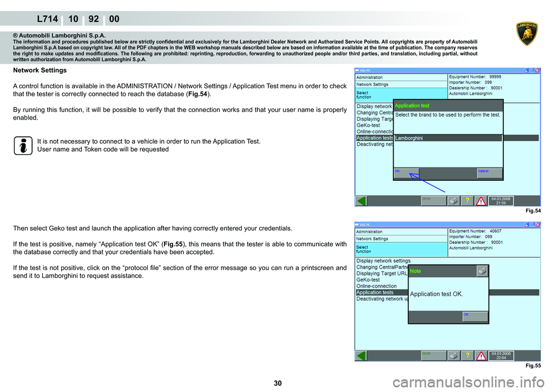This screenshot has width=554, height=392.
Task: Click the '04.03.2008 21:59' timestamp in Fig.54
Action: click(x=501, y=201)
